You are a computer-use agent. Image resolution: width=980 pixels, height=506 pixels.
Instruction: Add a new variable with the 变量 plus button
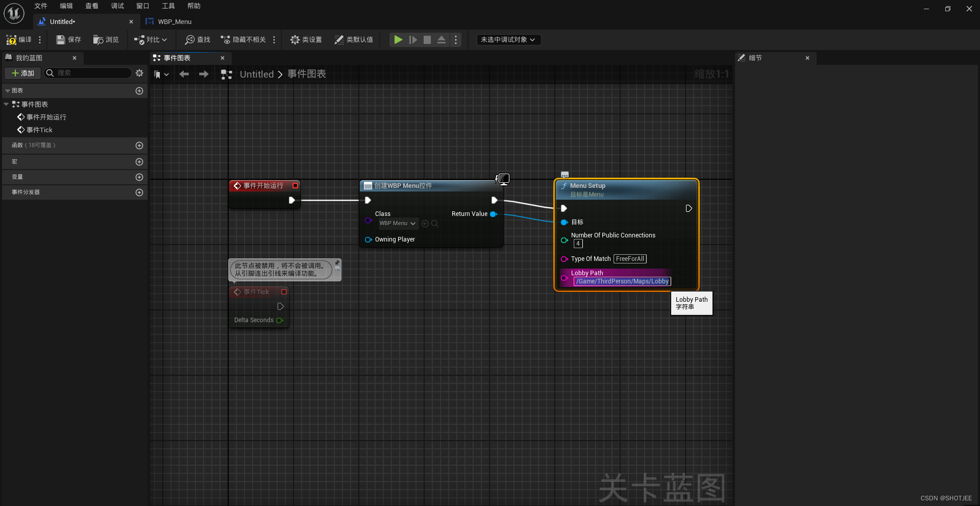(x=139, y=177)
